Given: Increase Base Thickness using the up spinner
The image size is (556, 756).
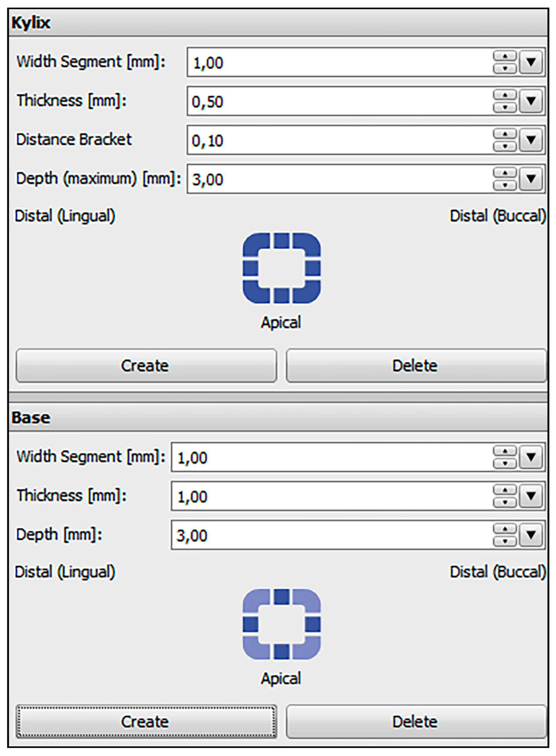Looking at the screenshot, I should (504, 490).
